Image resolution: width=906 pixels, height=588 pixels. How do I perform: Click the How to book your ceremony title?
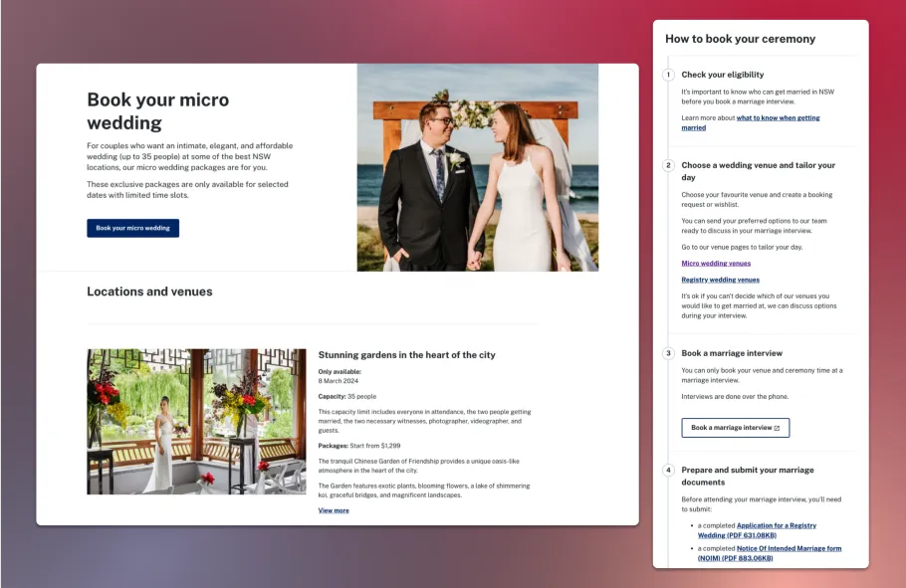[x=740, y=39]
